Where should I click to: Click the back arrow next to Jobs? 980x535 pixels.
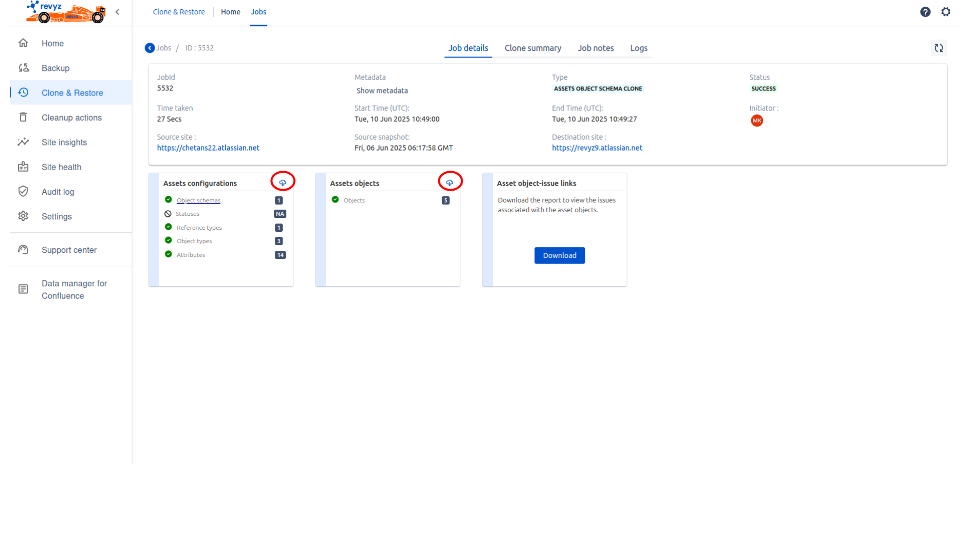point(150,48)
